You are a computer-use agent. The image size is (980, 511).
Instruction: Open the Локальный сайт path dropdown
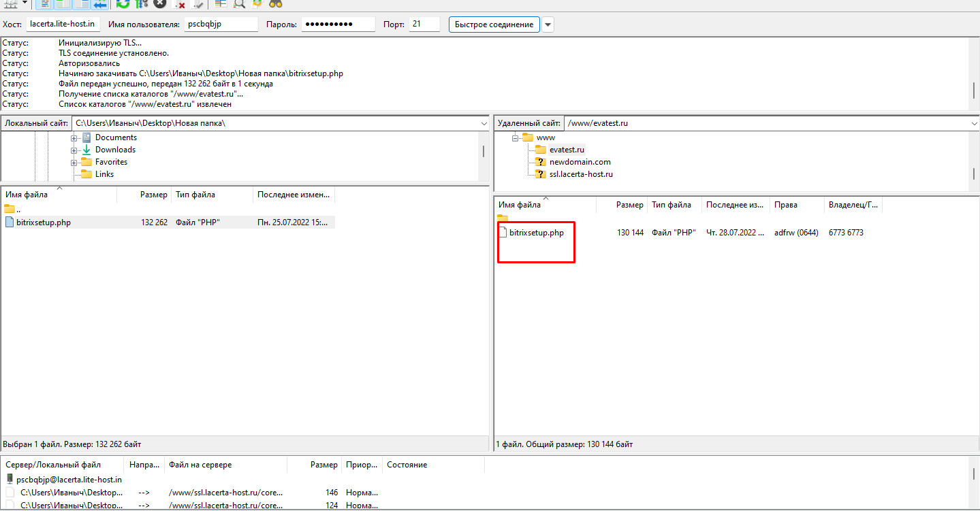click(x=484, y=124)
